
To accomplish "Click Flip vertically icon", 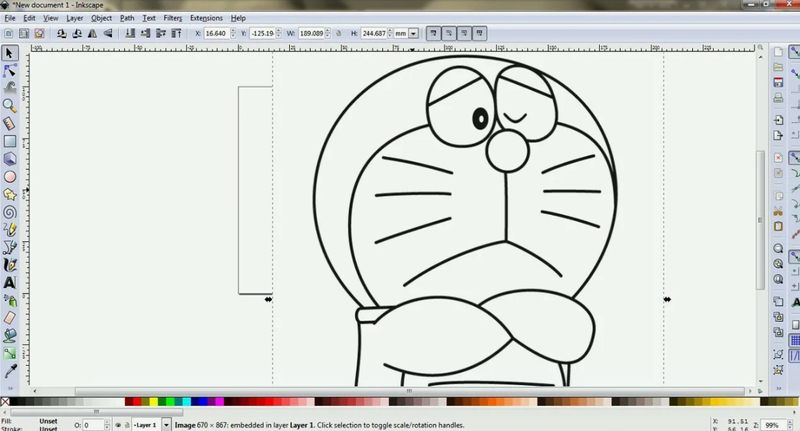I will tap(108, 34).
